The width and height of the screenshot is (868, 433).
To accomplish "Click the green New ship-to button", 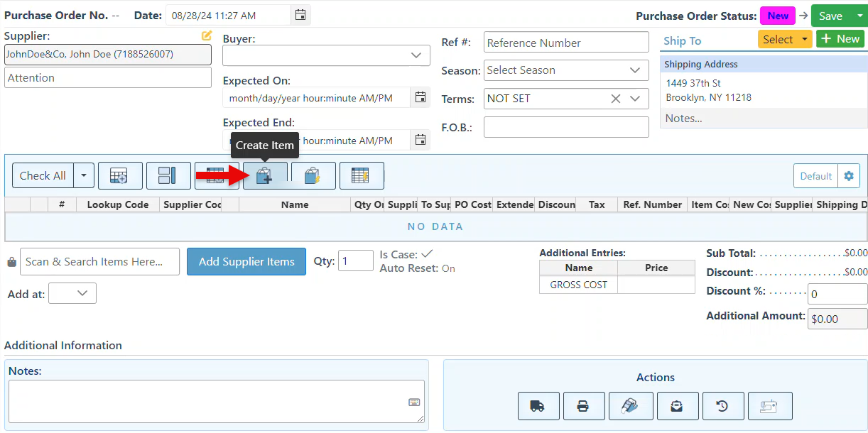I will point(840,39).
